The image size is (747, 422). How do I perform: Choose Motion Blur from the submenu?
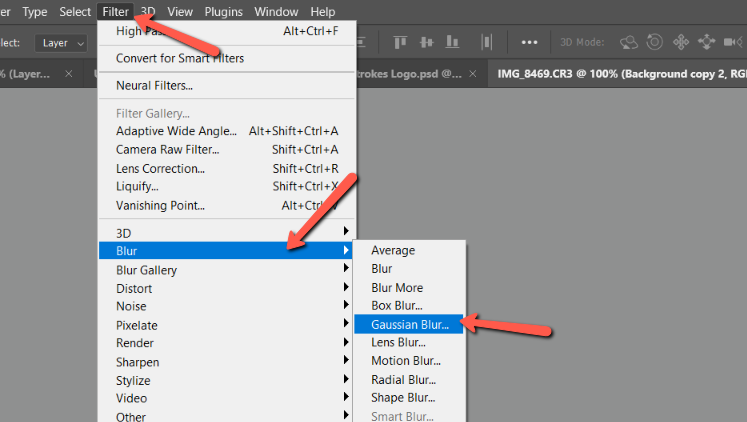click(x=406, y=361)
